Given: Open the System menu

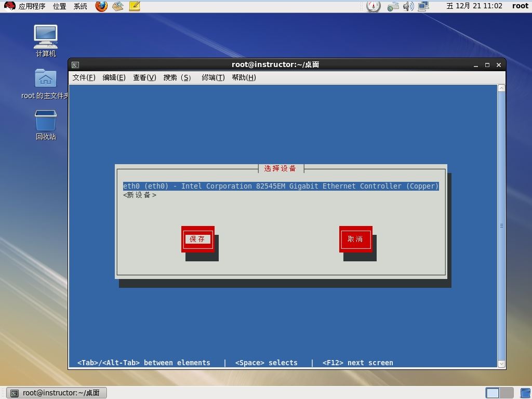Looking at the screenshot, I should point(81,6).
